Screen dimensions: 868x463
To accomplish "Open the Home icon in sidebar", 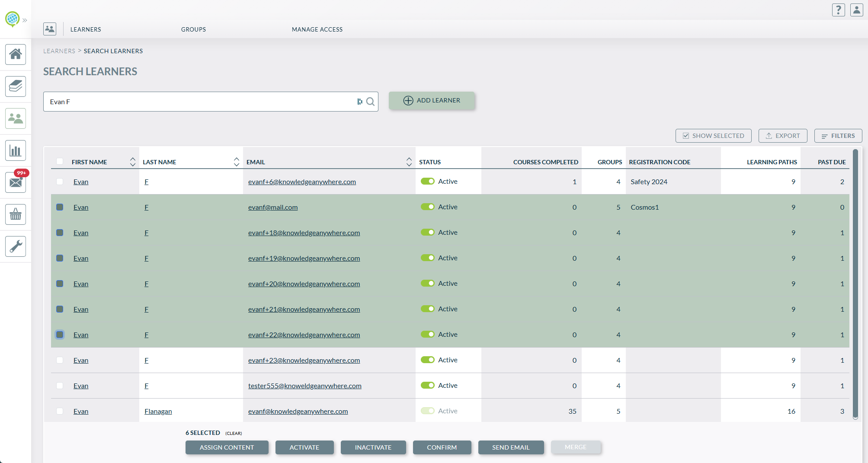I will point(16,54).
